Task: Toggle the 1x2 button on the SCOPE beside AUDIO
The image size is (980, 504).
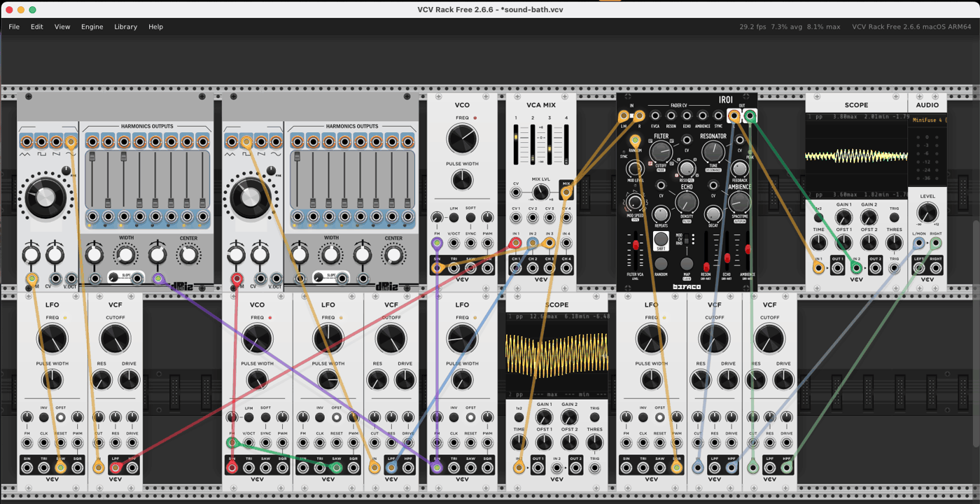Action: [818, 218]
